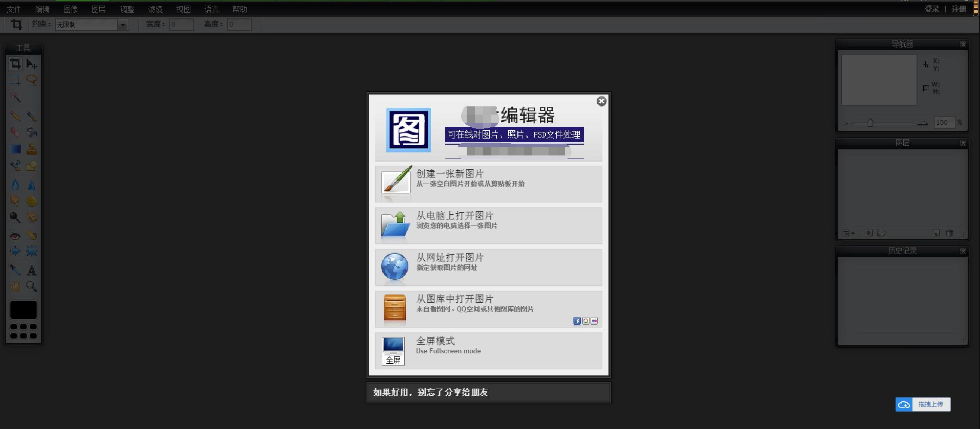Image resolution: width=980 pixels, height=429 pixels.
Task: Select the Hand pan tool
Action: pyautogui.click(x=15, y=286)
